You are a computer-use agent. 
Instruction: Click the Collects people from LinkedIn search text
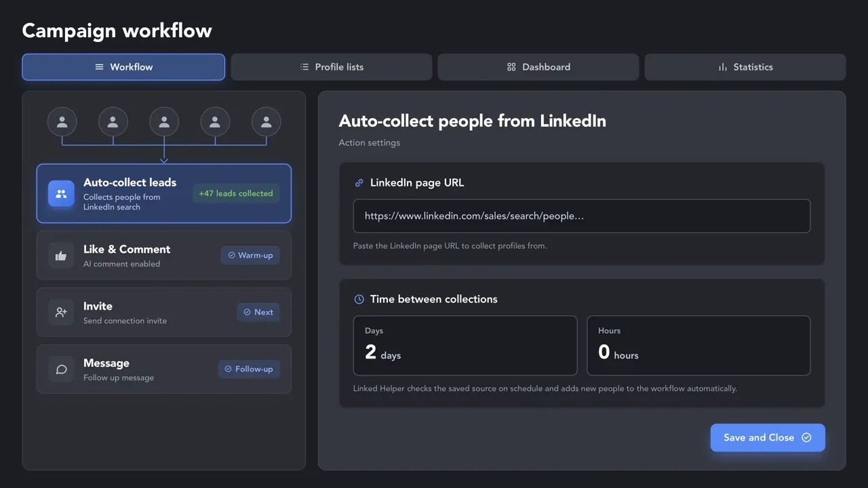coord(122,202)
